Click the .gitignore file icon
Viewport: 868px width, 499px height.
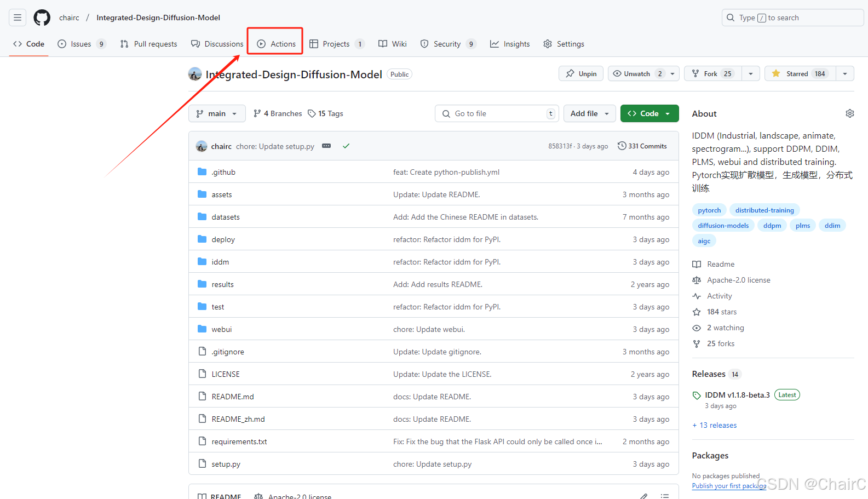click(x=202, y=352)
